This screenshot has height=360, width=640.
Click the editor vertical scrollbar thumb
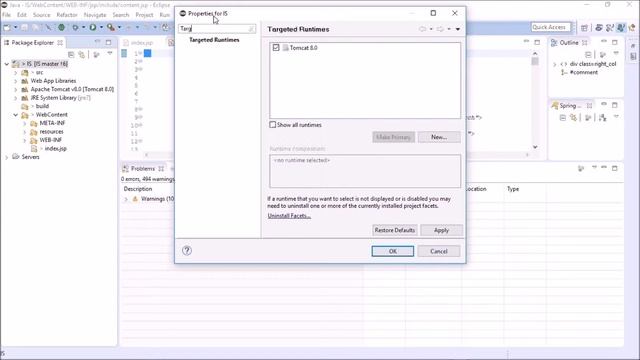tap(535, 62)
